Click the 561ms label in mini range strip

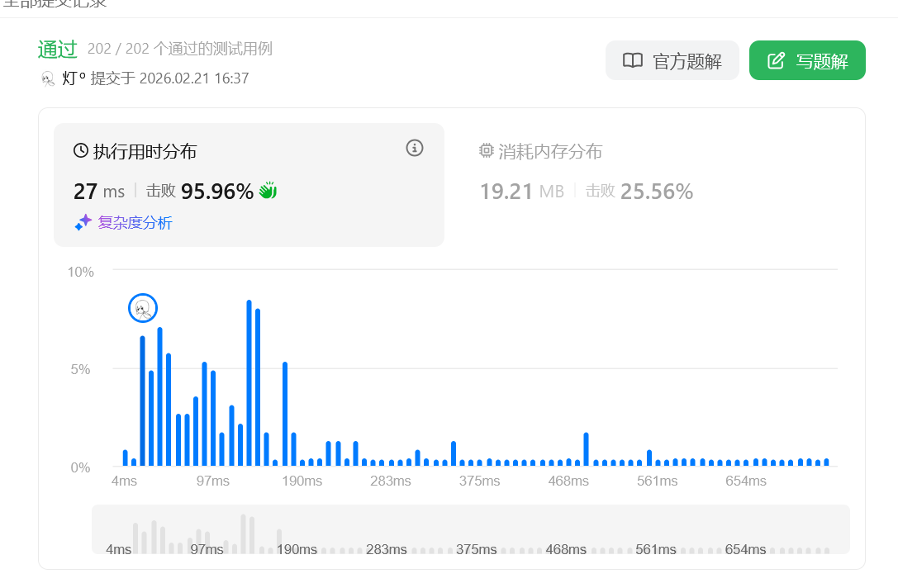tap(656, 549)
